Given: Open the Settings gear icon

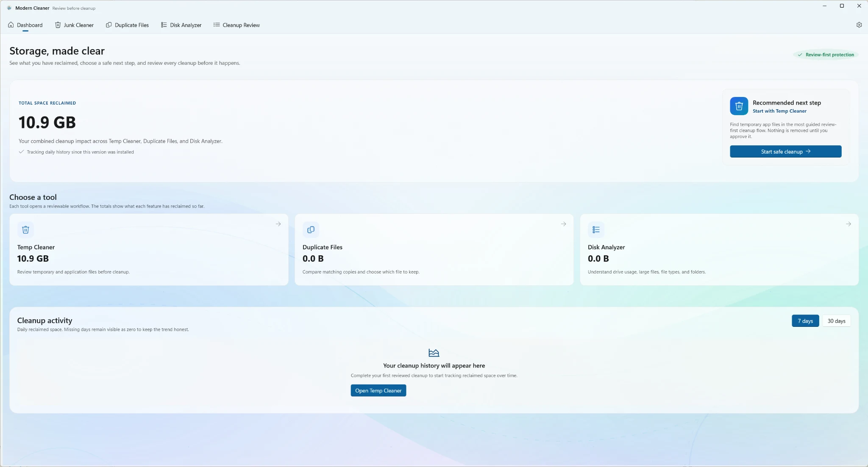Looking at the screenshot, I should pyautogui.click(x=859, y=25).
